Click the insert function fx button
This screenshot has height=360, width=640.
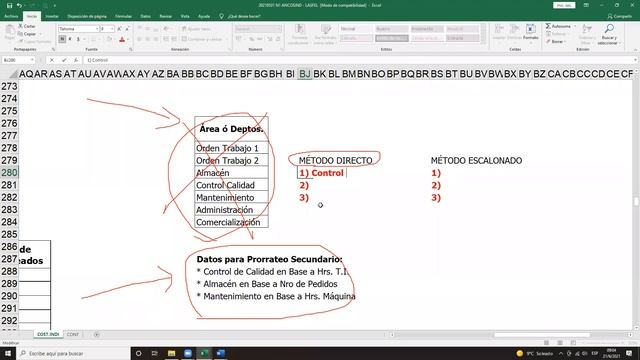click(76, 60)
